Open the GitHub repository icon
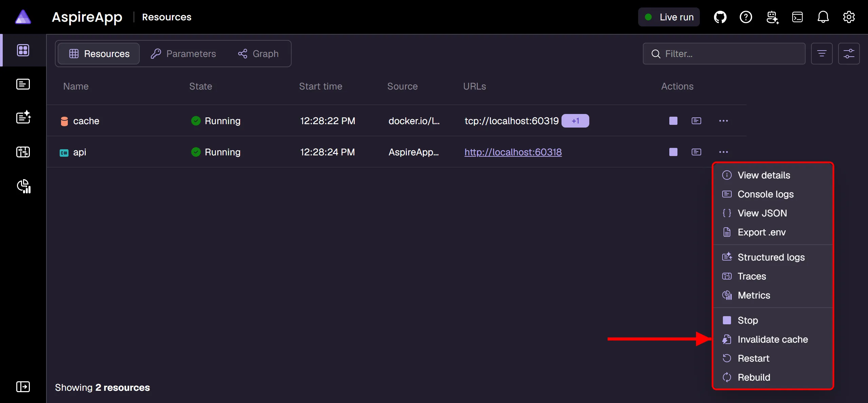 [720, 17]
